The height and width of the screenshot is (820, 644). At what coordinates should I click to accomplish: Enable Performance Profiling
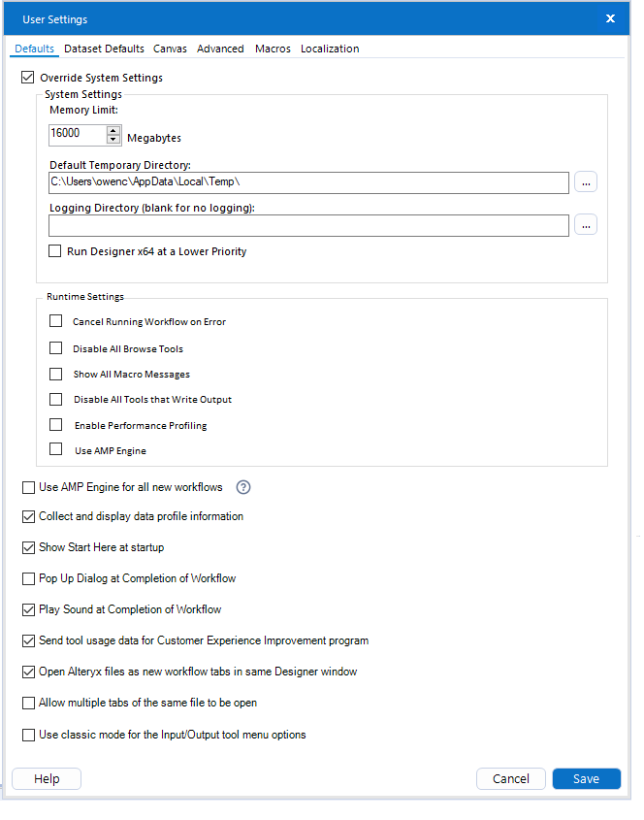coord(55,424)
